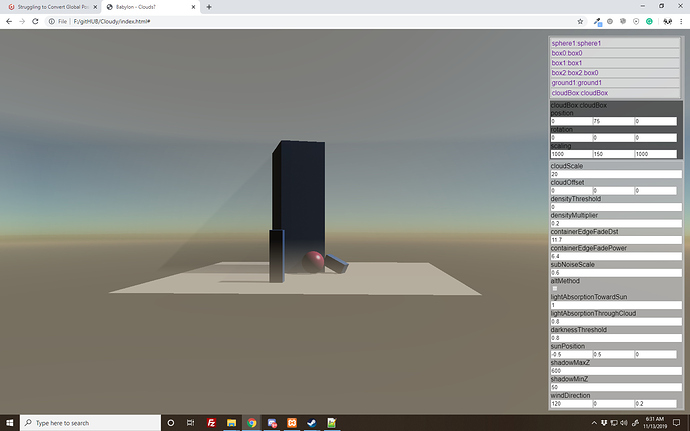This screenshot has width=690, height=431.
Task: Click the site info icon in address bar
Action: click(51, 21)
